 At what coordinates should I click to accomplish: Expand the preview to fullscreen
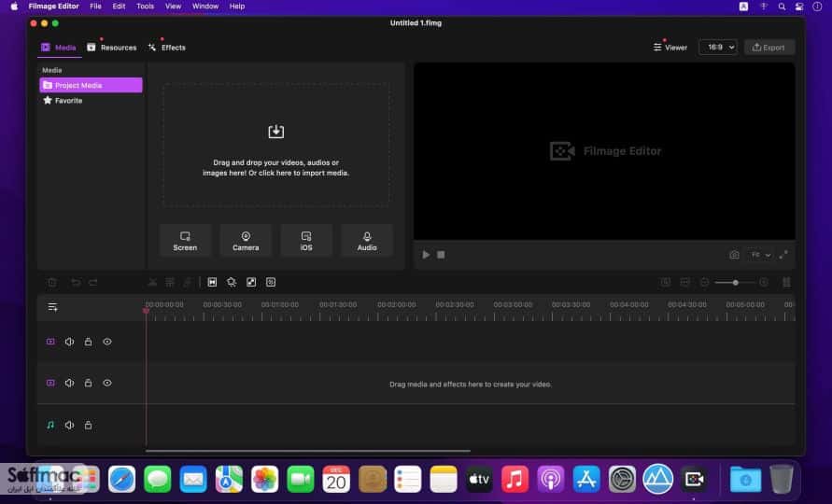click(783, 255)
